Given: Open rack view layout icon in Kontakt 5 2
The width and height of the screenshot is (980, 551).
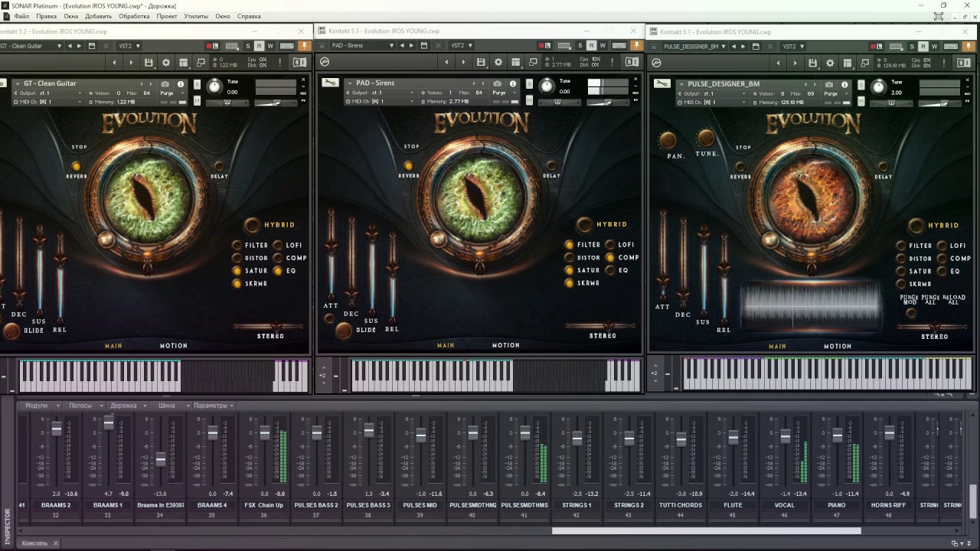Looking at the screenshot, I should pyautogui.click(x=184, y=62).
